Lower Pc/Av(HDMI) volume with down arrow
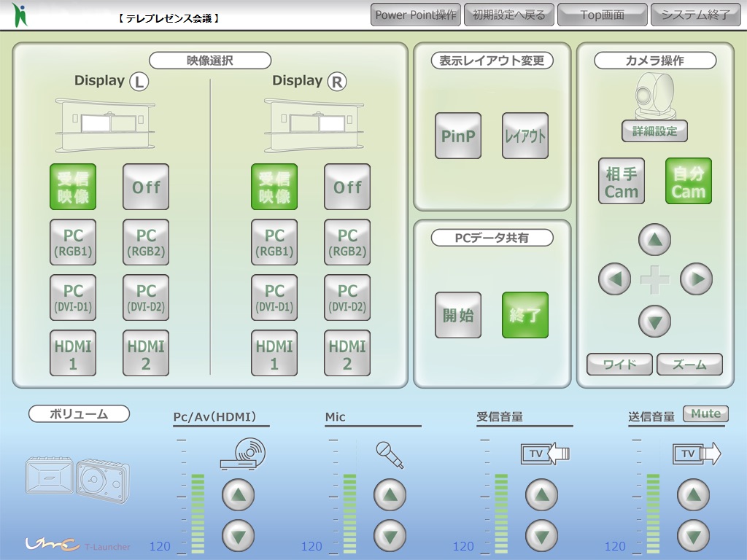Screen dimensions: 747x560 (x=238, y=537)
